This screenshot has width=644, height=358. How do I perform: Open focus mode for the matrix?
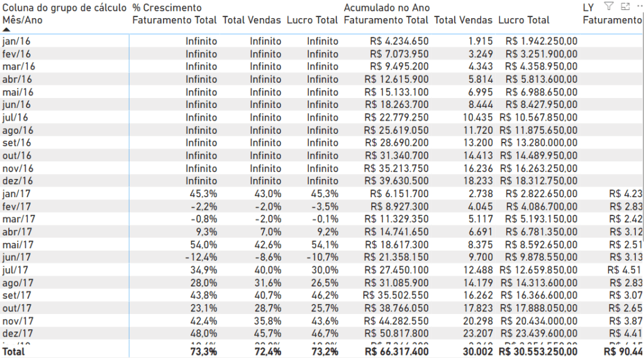pos(625,6)
